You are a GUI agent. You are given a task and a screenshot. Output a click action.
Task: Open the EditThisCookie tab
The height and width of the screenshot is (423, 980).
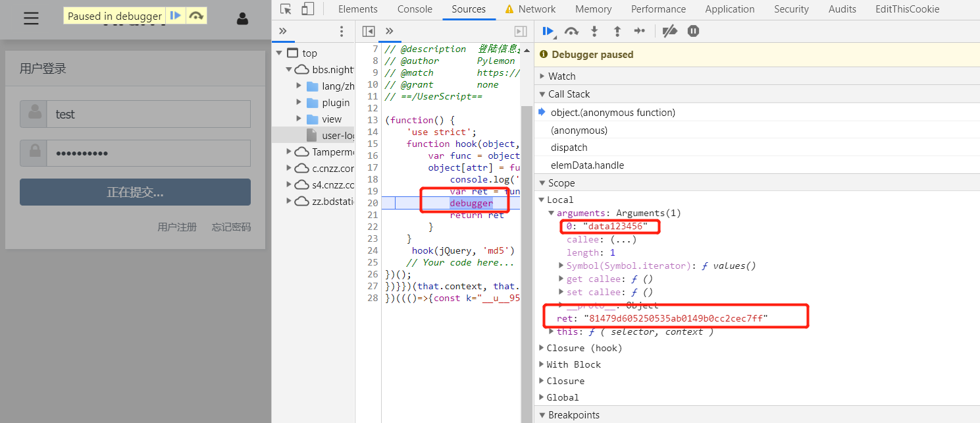(x=908, y=9)
